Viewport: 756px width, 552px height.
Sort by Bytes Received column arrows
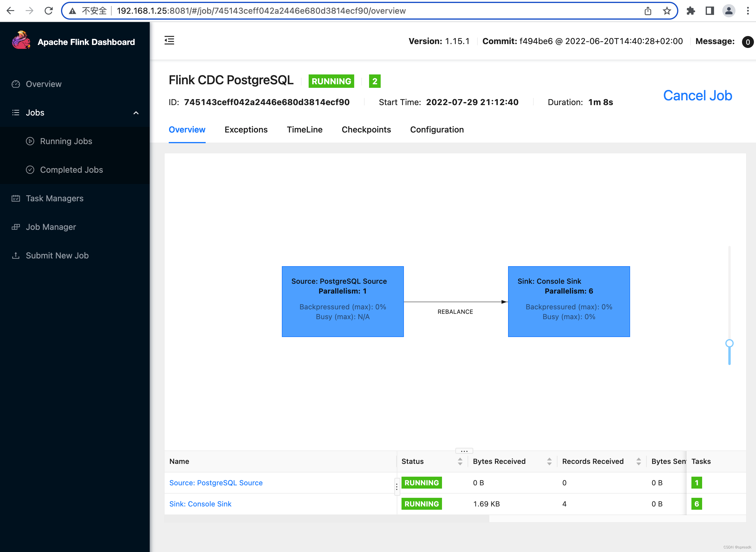(549, 461)
